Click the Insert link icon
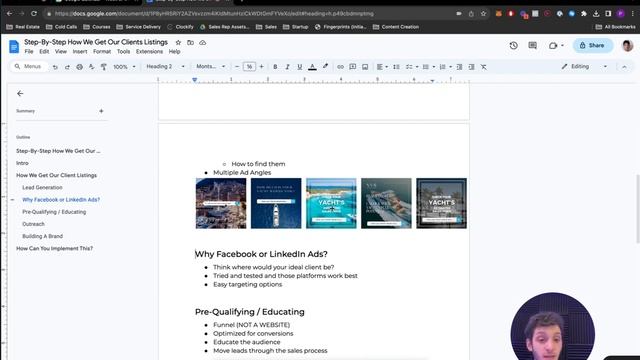Viewport: 640px width, 360px height. tap(340, 67)
